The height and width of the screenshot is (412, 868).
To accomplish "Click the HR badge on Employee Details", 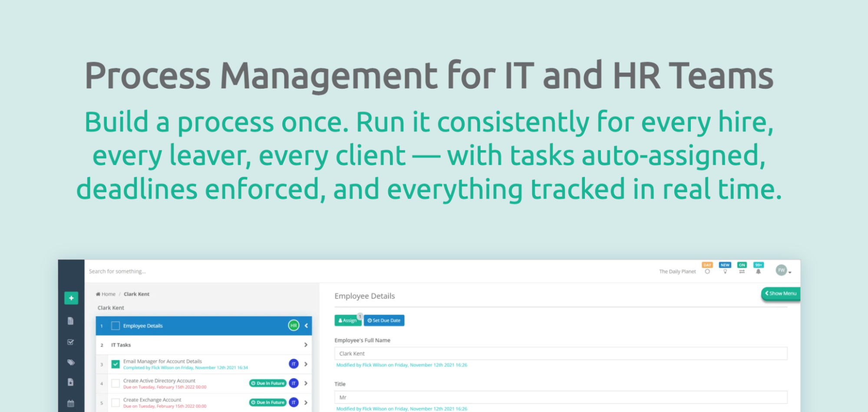I will click(x=294, y=326).
